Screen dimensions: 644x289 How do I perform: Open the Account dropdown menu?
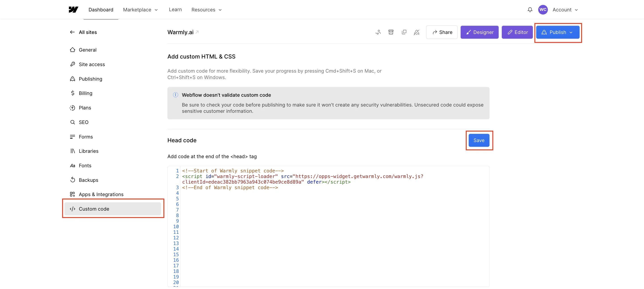tap(565, 9)
